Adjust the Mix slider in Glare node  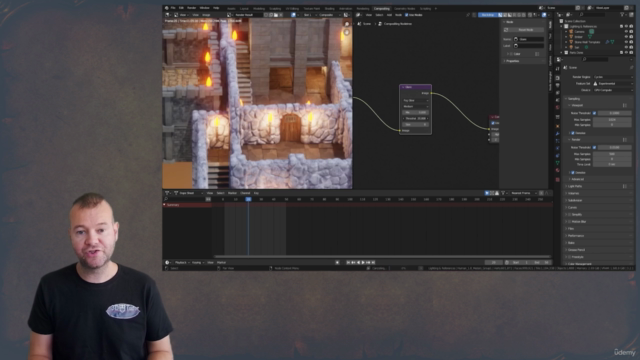416,112
